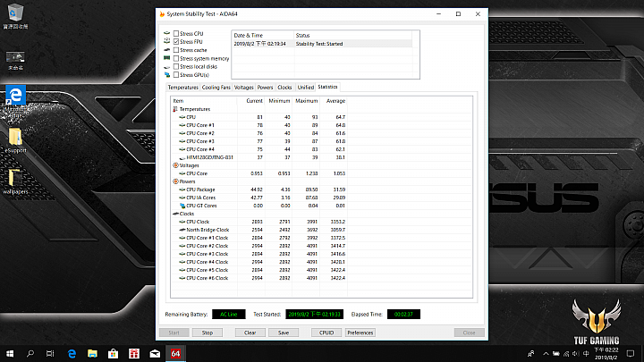Uncheck the Stress FPU checkbox
The width and height of the screenshot is (644, 362).
point(176,42)
